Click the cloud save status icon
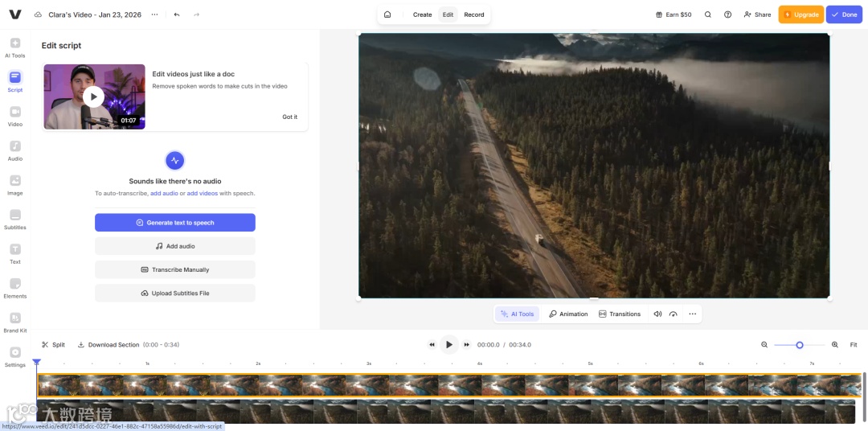 click(x=38, y=14)
